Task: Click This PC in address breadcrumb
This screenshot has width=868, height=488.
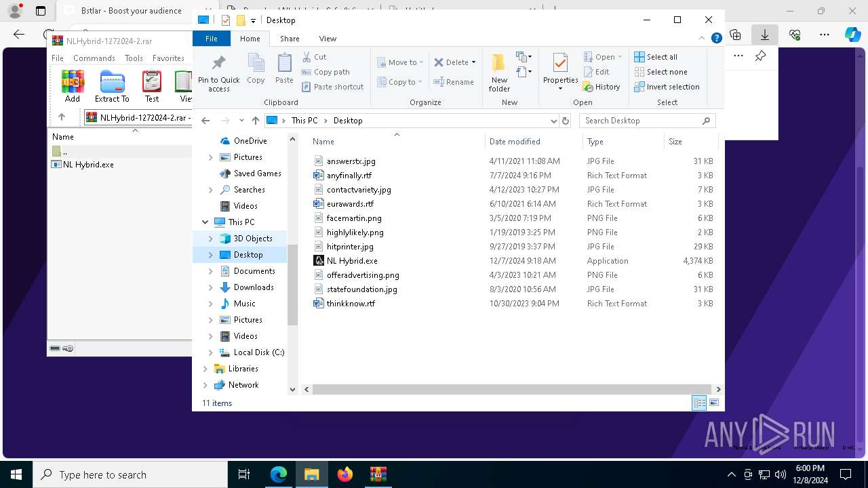Action: click(x=304, y=121)
